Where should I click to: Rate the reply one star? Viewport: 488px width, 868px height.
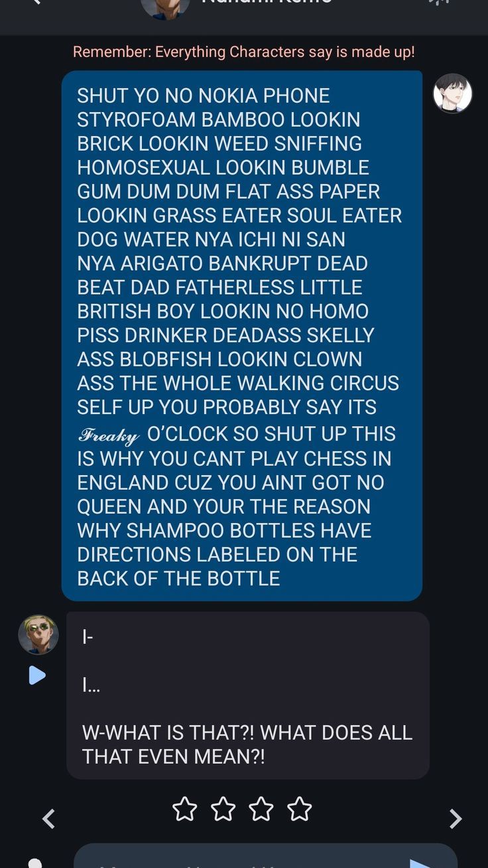point(184,809)
